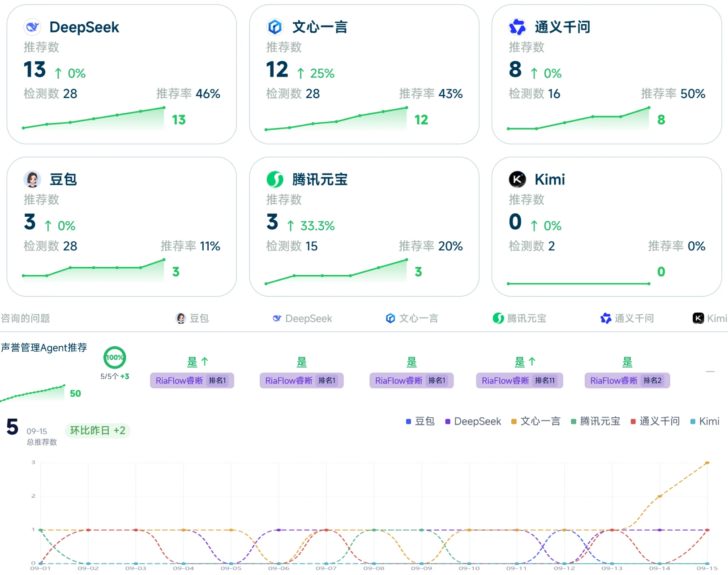This screenshot has height=575, width=728.
Task: Toggle the 豆包 series in the chart legend
Action: click(420, 421)
